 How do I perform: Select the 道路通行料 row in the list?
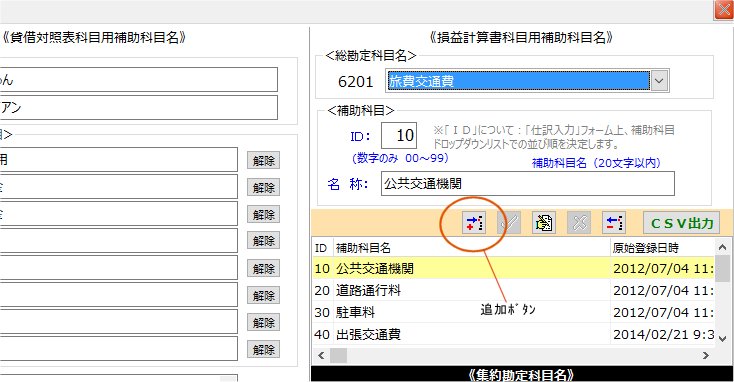pyautogui.click(x=514, y=291)
